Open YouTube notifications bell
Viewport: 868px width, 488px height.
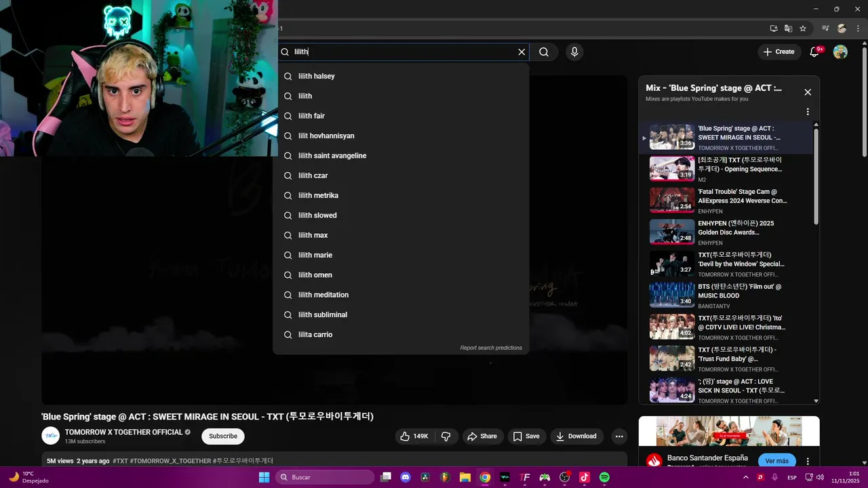pos(815,52)
